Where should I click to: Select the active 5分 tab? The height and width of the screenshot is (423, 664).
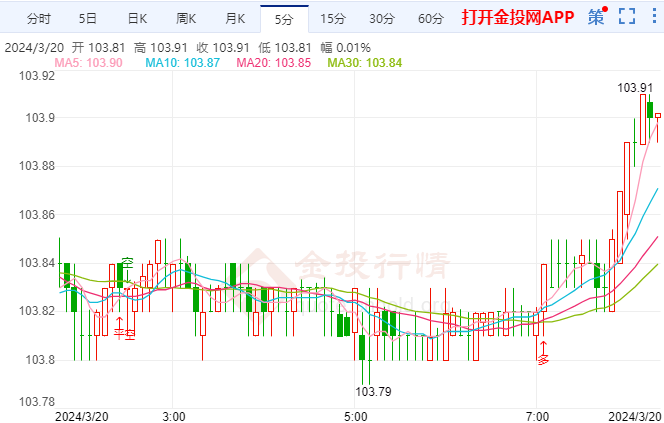pos(284,19)
